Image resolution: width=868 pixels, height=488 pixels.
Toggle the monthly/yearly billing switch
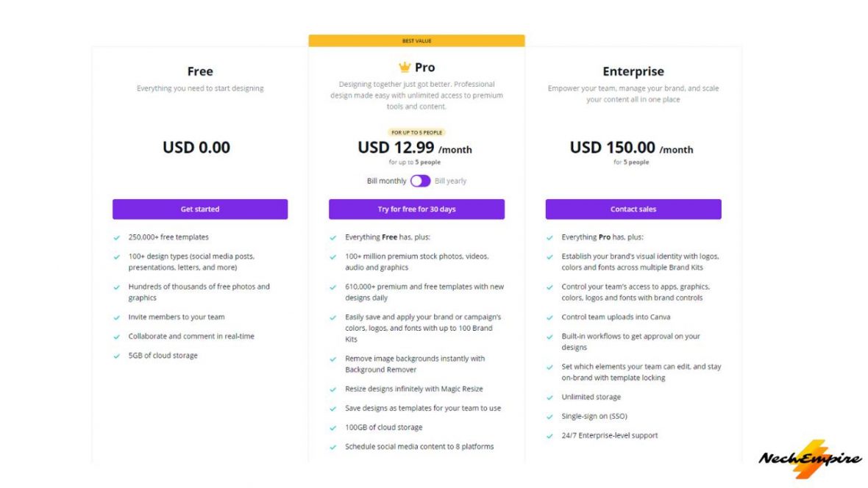coord(420,181)
